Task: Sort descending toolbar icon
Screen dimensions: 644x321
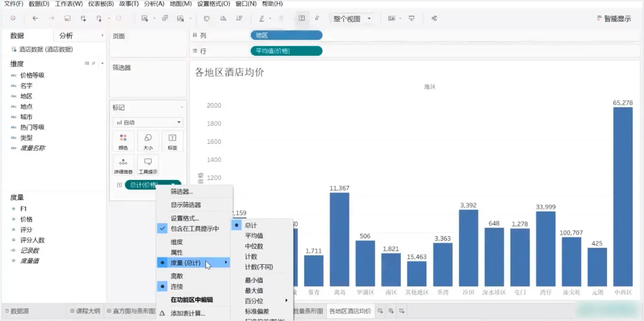Action: pos(239,18)
